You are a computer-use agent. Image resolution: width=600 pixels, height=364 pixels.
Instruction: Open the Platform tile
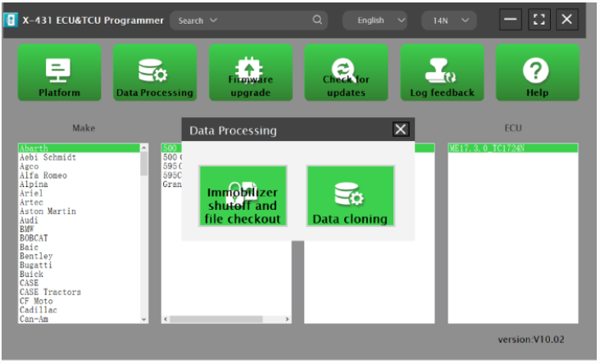click(x=60, y=73)
